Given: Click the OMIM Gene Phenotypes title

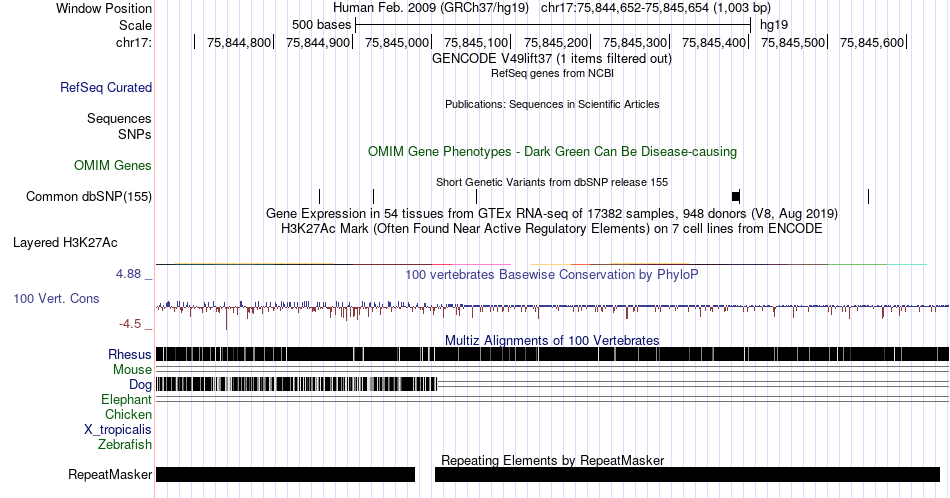Looking at the screenshot, I should pyautogui.click(x=553, y=151).
